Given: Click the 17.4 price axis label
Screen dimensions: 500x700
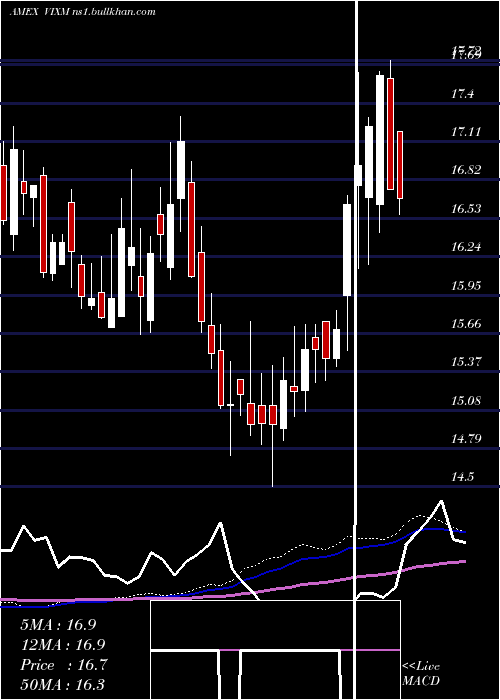Looking at the screenshot, I should [x=462, y=94].
